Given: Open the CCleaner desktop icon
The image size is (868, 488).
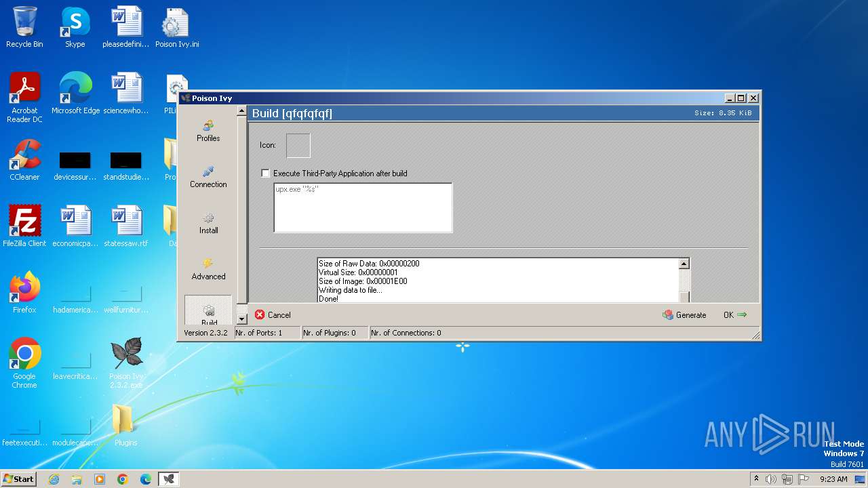Looking at the screenshot, I should [x=24, y=160].
